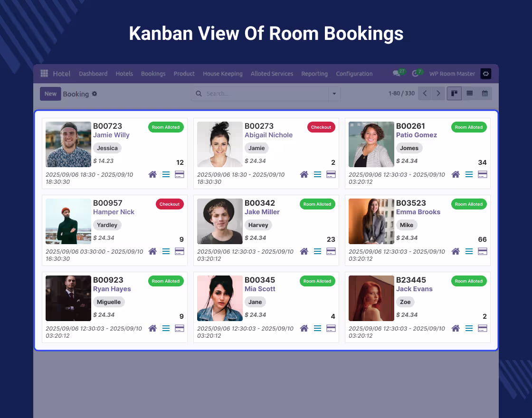The height and width of the screenshot is (418, 532).
Task: Open the Alloted Services menu
Action: tap(272, 74)
